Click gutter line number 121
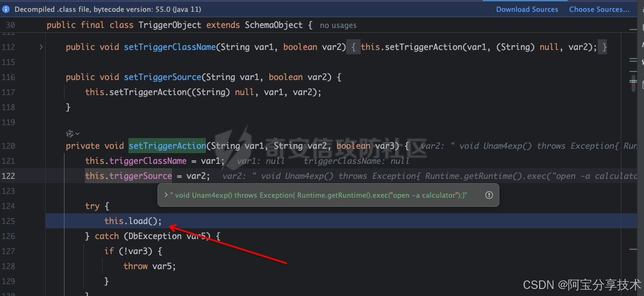The image size is (644, 296). [x=8, y=161]
